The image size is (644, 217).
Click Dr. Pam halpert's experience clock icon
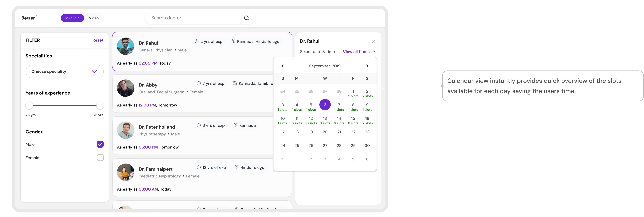199,167
